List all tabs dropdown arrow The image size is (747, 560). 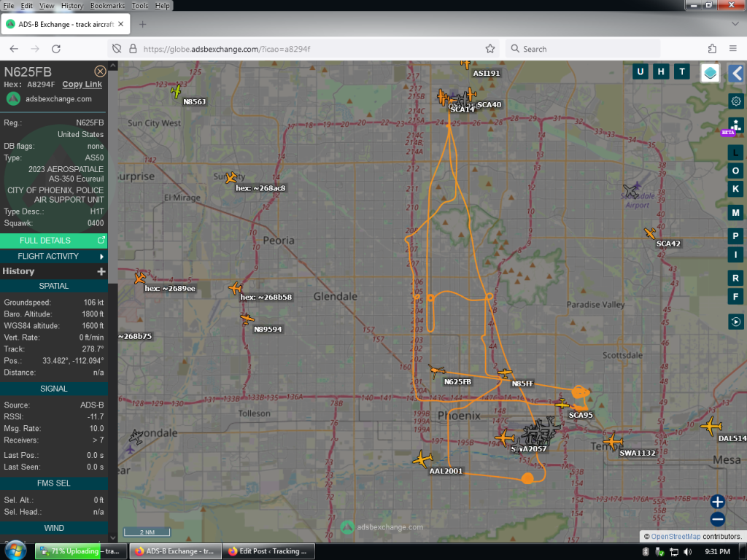pyautogui.click(x=735, y=24)
